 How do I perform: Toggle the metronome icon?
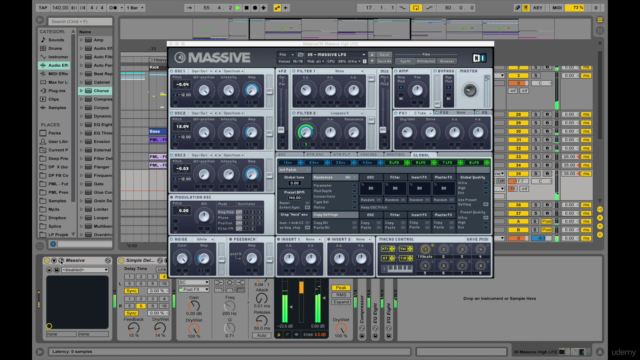[x=113, y=8]
